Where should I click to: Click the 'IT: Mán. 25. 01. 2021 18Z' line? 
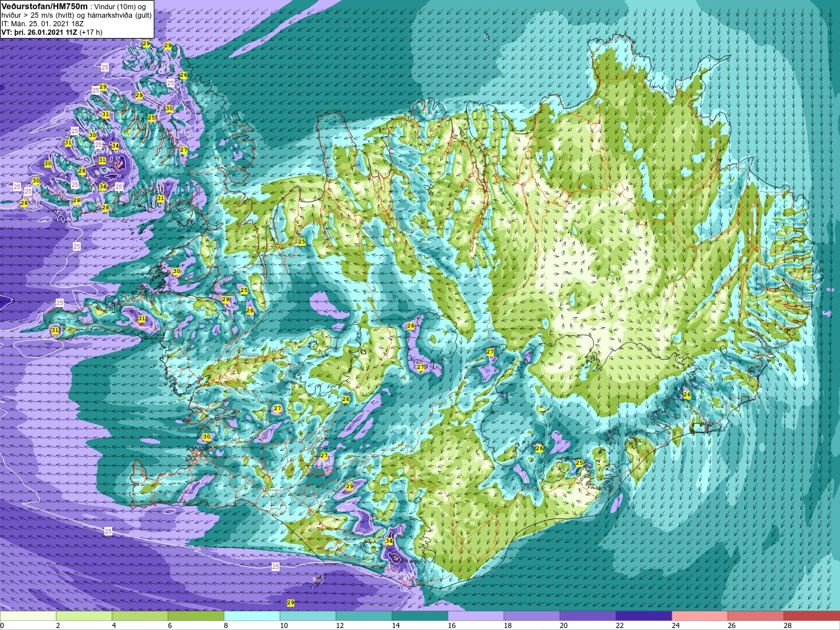[42, 23]
